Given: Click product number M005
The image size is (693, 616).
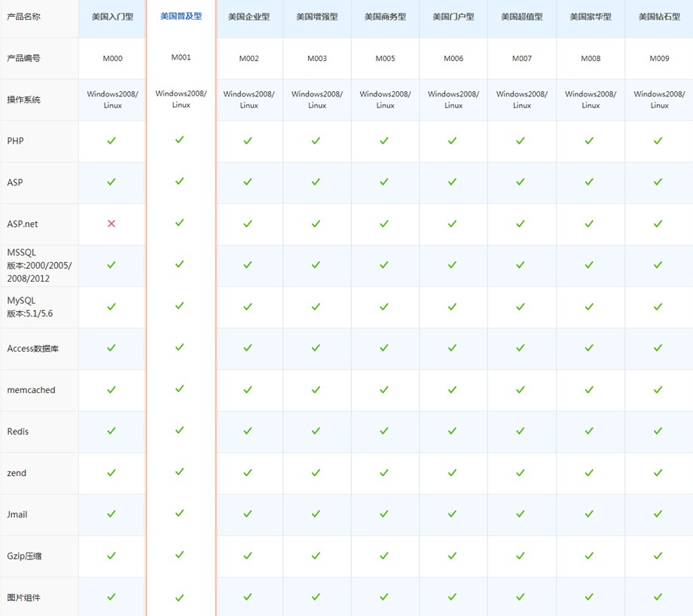Looking at the screenshot, I should (x=385, y=58).
